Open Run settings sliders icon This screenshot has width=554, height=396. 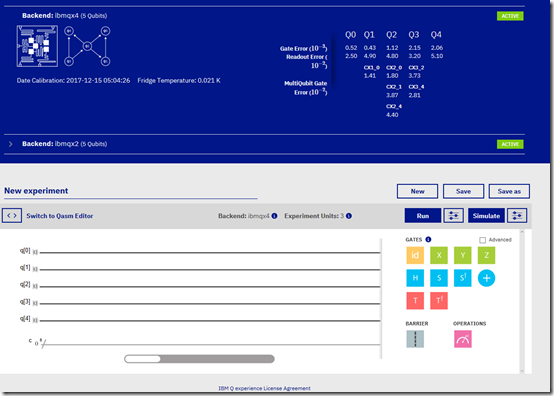pos(454,215)
